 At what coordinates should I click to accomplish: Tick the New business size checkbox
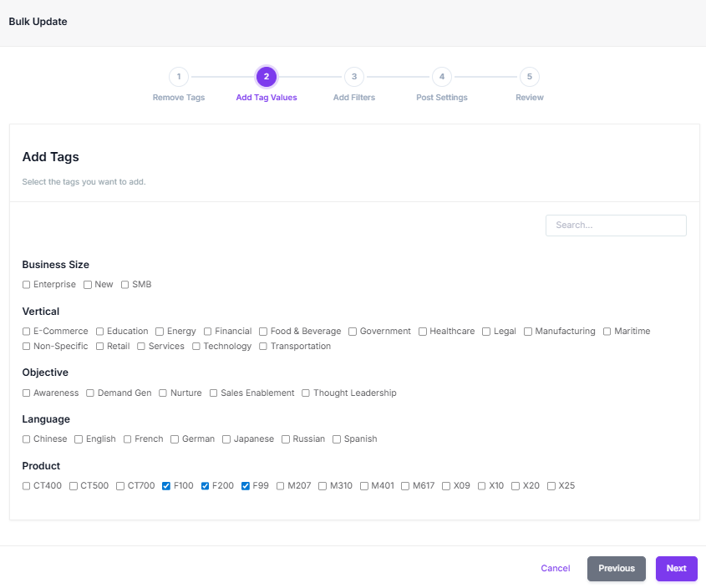tap(88, 285)
